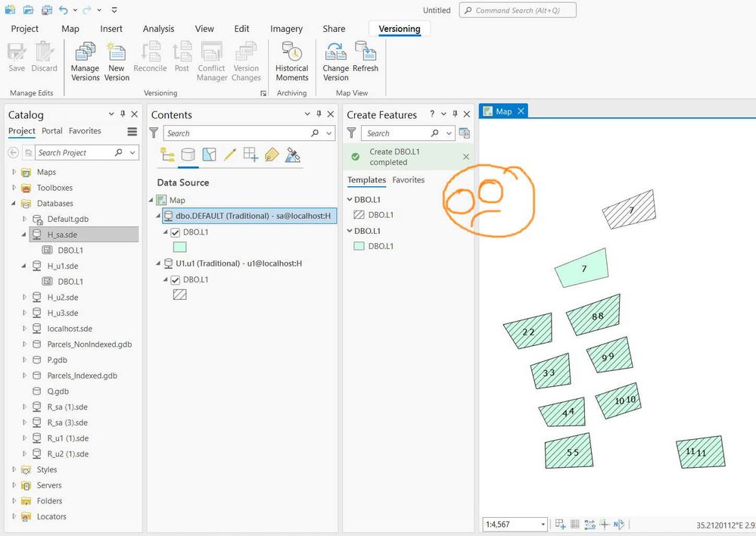Screen dimensions: 756x536
Task: Select List By Labeling view
Action: (272, 155)
